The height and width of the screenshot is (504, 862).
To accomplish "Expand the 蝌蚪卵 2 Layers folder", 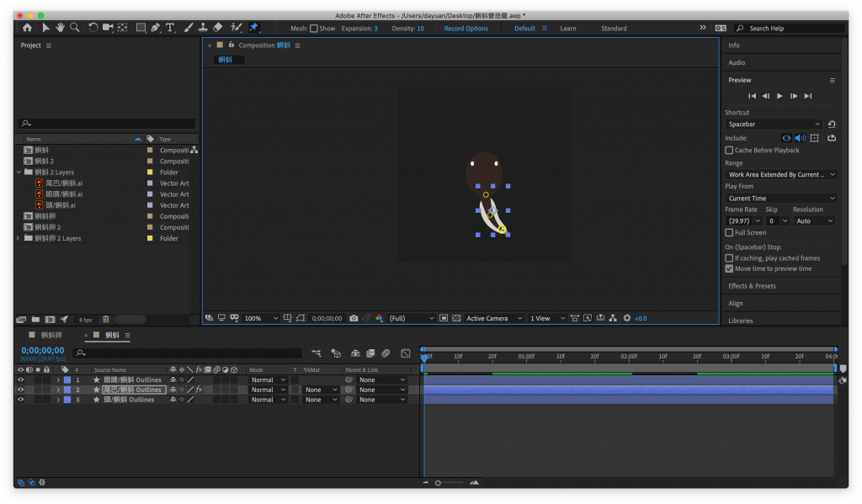I will click(19, 239).
